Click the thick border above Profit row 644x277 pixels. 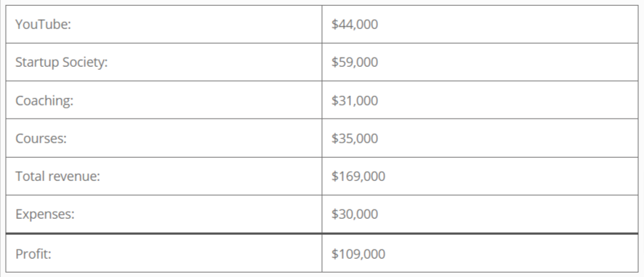[x=322, y=233]
